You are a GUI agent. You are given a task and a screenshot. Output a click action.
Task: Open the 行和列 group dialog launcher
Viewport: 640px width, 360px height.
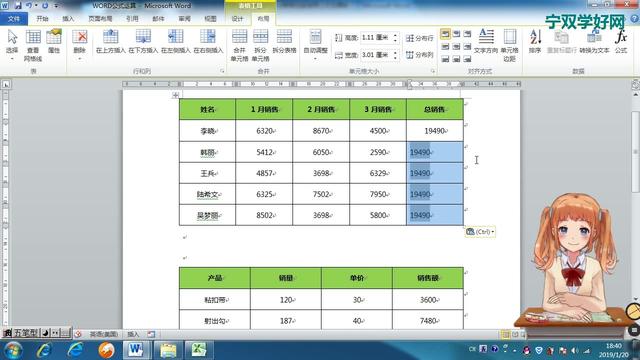click(x=222, y=71)
